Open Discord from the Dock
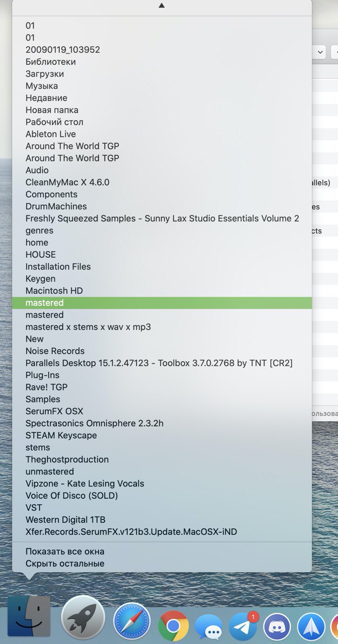This screenshot has height=644, width=338. coord(278,627)
